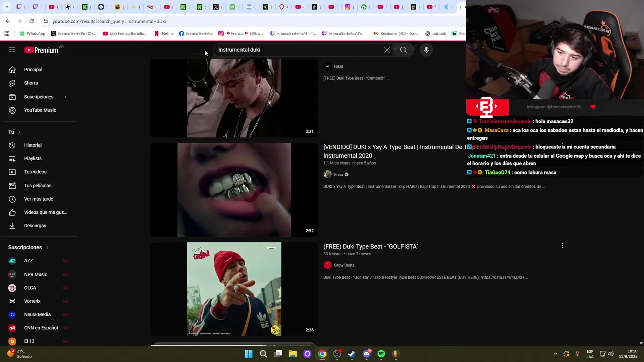644x362 pixels.
Task: Expand the Suscripciones channels heading
Action: click(28, 247)
